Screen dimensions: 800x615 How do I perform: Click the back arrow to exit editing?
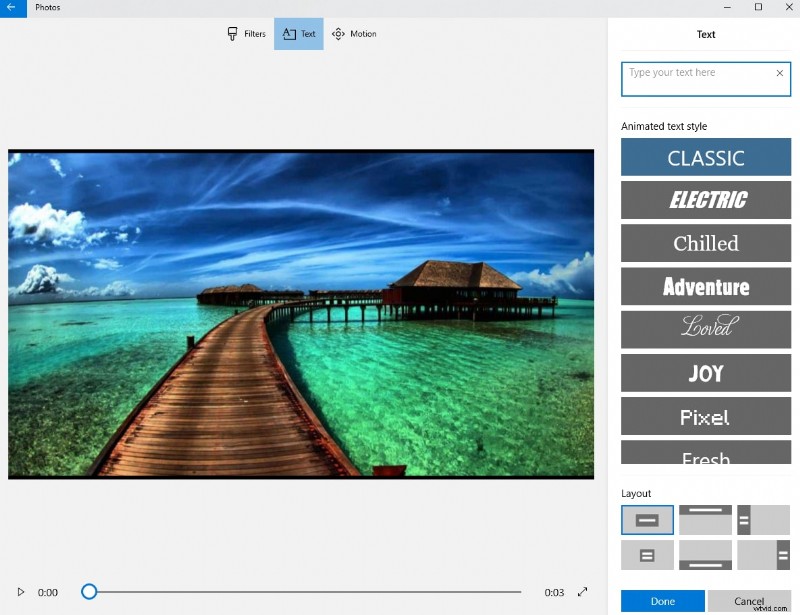pyautogui.click(x=11, y=7)
